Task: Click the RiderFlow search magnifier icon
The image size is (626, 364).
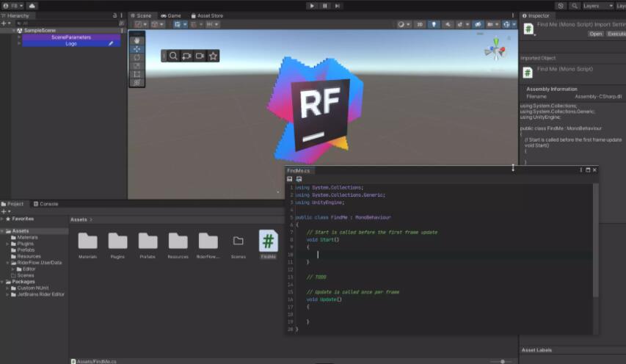Action: (173, 56)
